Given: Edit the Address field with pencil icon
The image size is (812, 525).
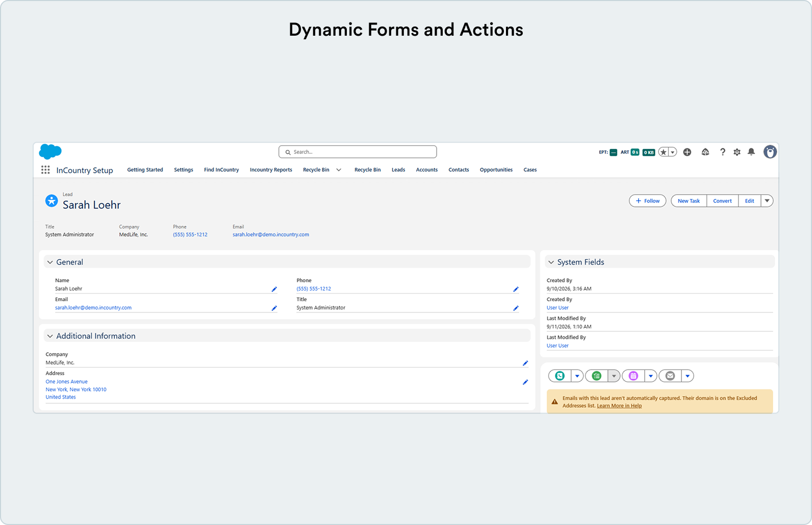Looking at the screenshot, I should (525, 382).
